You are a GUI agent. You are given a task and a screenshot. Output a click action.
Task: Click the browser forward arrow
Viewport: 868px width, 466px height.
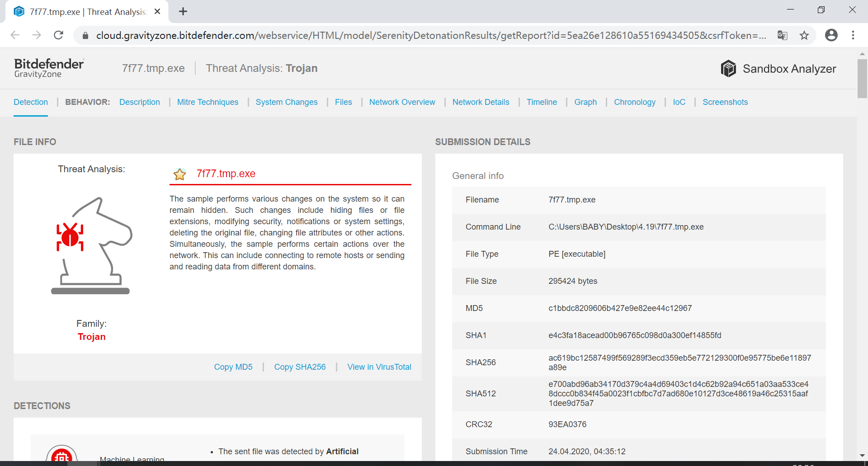tap(37, 35)
